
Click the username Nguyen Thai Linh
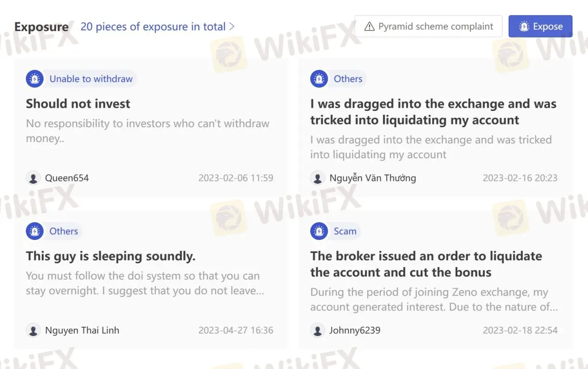tap(82, 330)
